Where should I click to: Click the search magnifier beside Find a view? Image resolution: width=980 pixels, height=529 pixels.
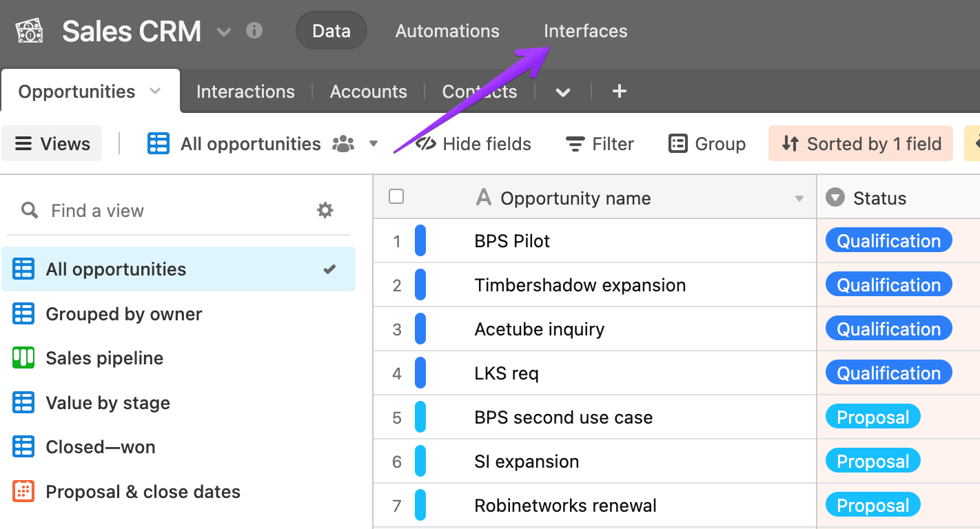(30, 210)
